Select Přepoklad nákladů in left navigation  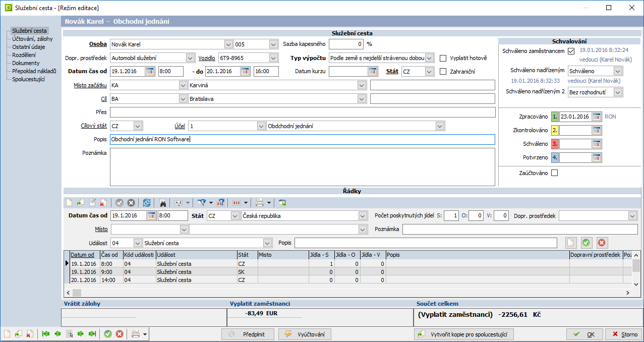(x=34, y=71)
